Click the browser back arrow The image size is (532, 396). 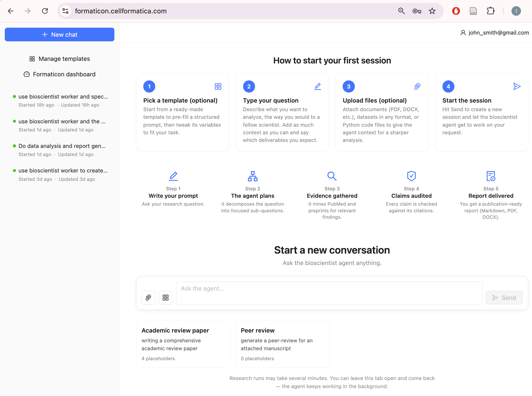[x=11, y=11]
